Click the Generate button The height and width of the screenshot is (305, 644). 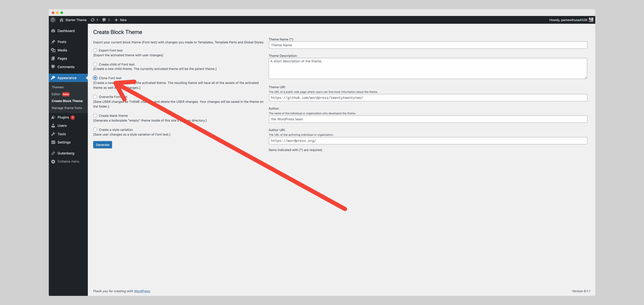(x=103, y=145)
